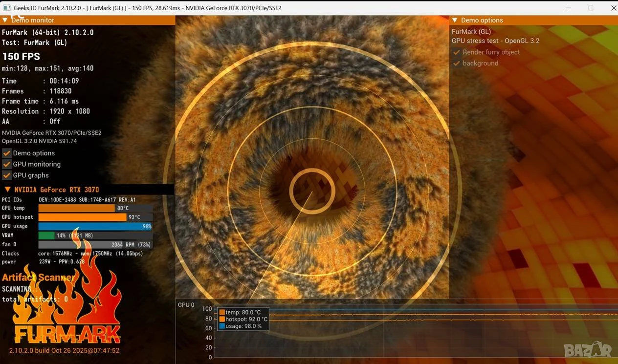Collapse the NVIDIA GeForce RTX 3070 section
618x364 pixels.
click(7, 190)
